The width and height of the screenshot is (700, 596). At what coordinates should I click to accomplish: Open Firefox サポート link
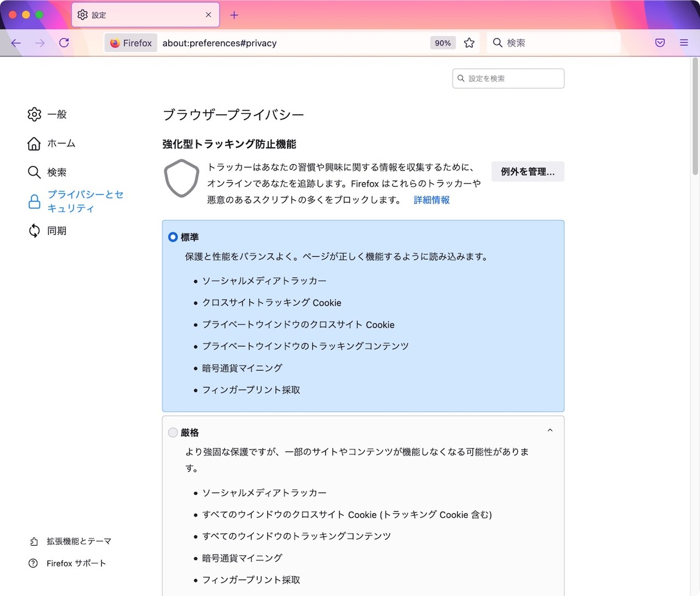pyautogui.click(x=68, y=563)
